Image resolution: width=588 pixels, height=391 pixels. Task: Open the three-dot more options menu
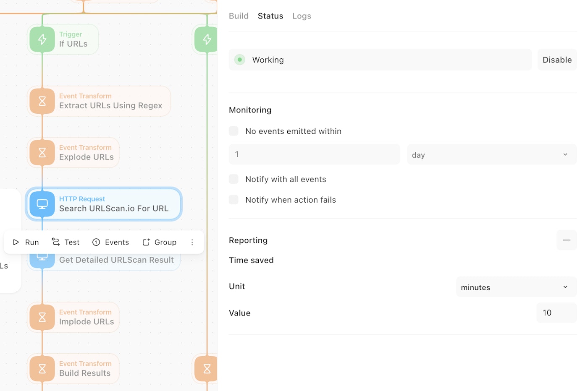[x=192, y=242]
